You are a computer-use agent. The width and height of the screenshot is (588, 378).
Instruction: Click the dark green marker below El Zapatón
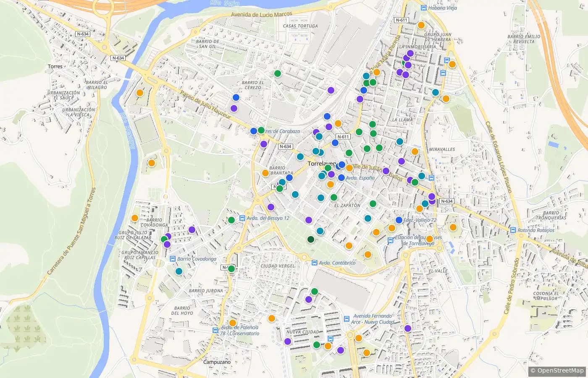point(311,239)
